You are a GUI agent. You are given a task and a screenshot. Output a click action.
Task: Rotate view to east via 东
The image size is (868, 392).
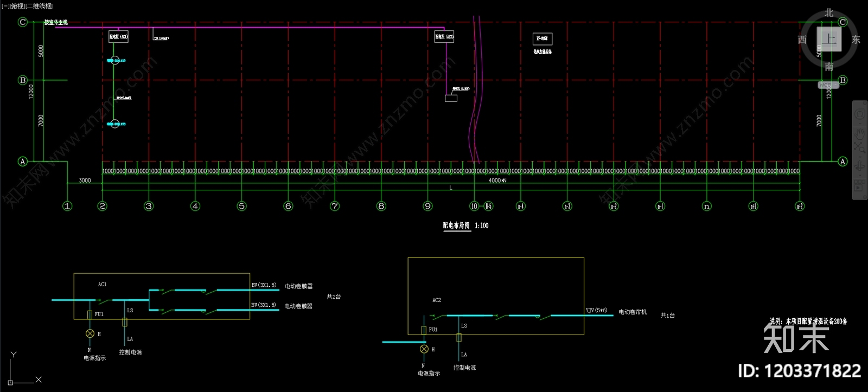(x=856, y=40)
